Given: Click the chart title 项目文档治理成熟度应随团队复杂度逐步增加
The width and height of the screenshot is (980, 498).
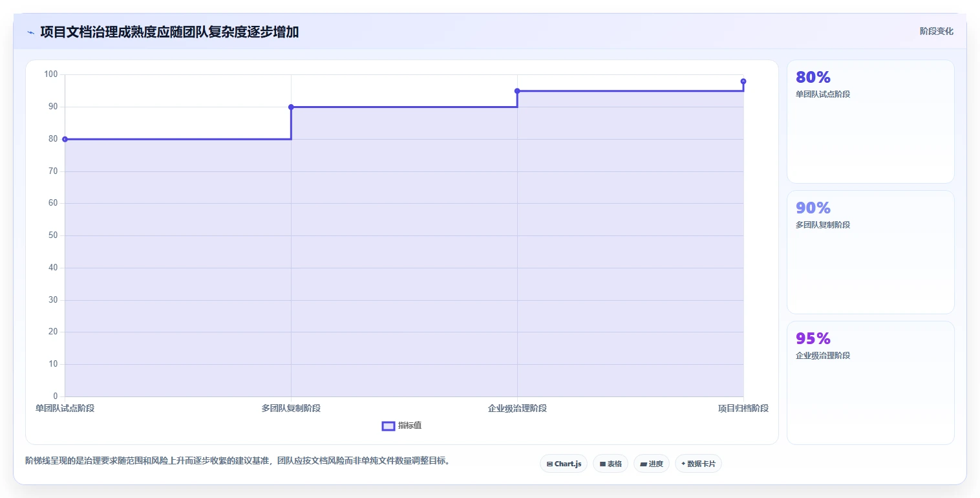Looking at the screenshot, I should 169,32.
